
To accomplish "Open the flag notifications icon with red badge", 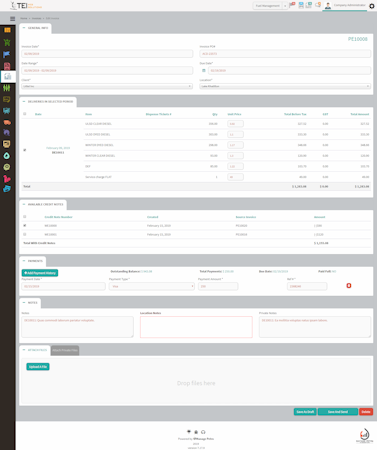I will (292, 5).
